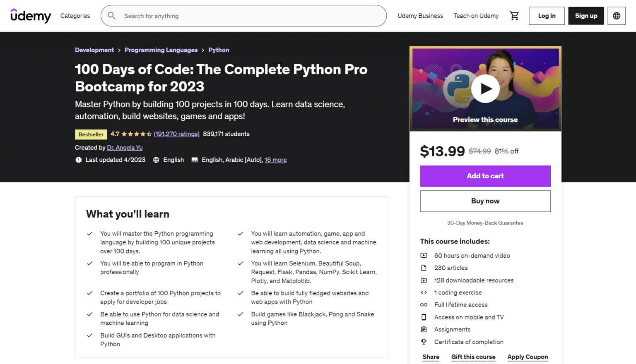The image size is (636, 364).
Task: Click the Add to cart button
Action: click(x=485, y=176)
